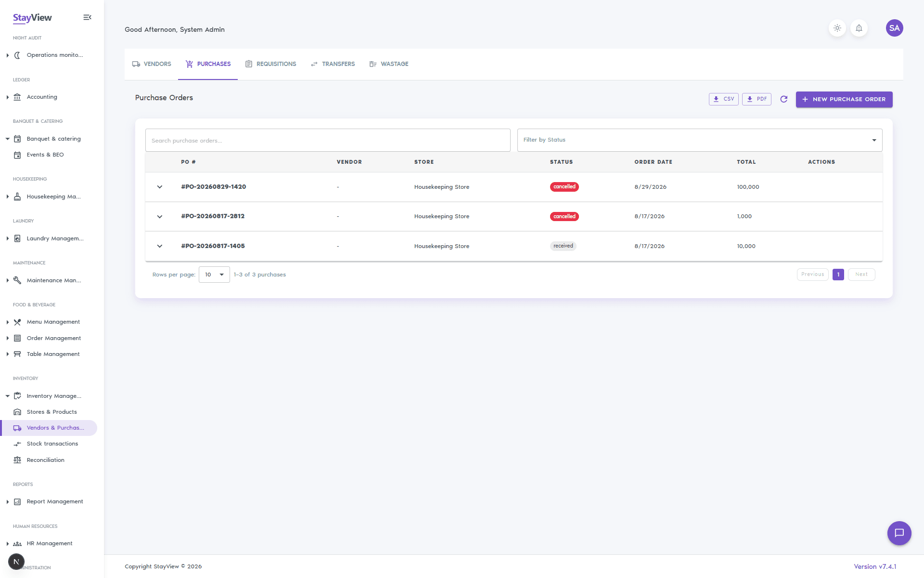Expand row PO-20260817-2812 chevron
Screen dimensions: 924x578
(160, 217)
